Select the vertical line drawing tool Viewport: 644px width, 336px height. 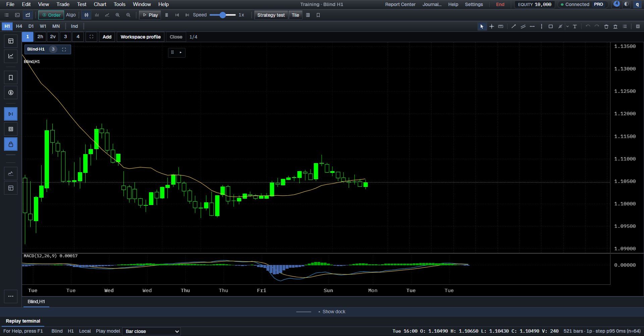tap(541, 26)
